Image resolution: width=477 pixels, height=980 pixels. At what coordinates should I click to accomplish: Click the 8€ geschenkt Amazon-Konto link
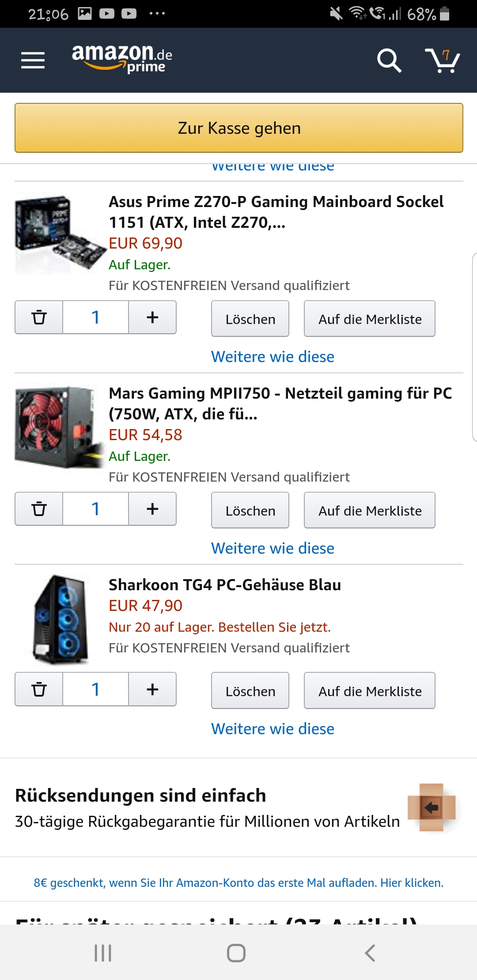[x=238, y=883]
